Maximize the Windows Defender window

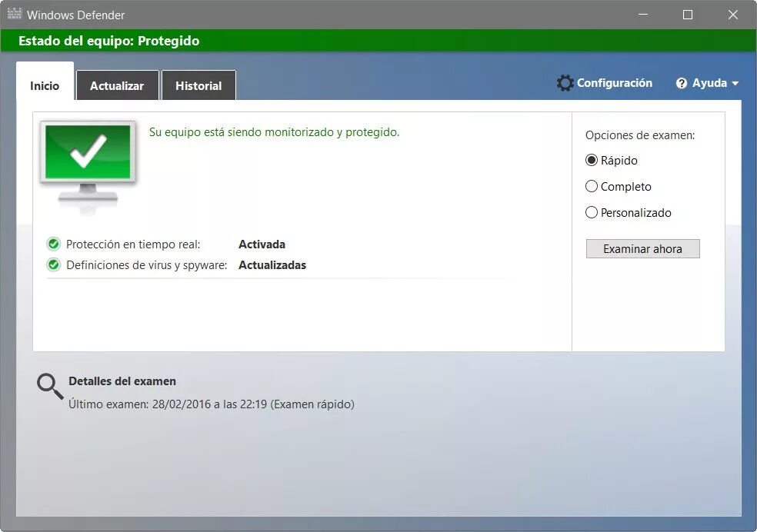[688, 15]
